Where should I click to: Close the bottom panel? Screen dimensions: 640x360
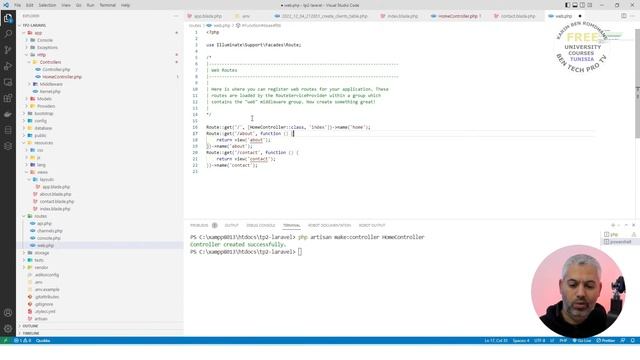coord(633,225)
